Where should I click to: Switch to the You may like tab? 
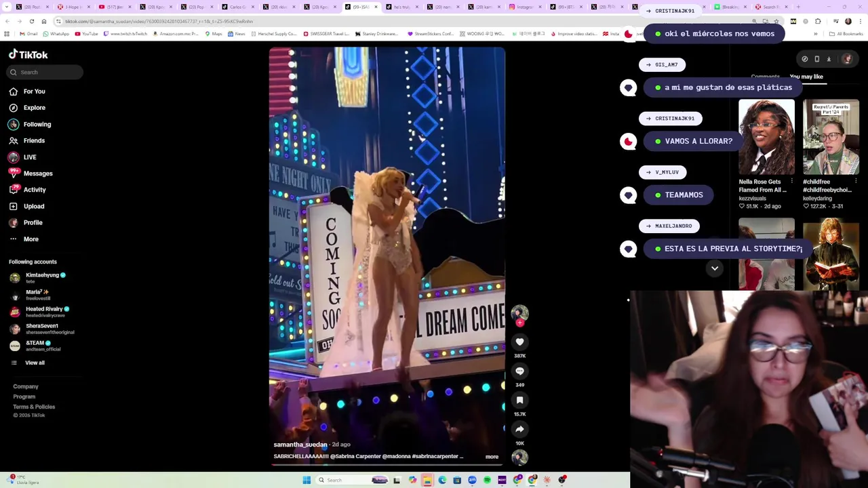[x=806, y=77]
